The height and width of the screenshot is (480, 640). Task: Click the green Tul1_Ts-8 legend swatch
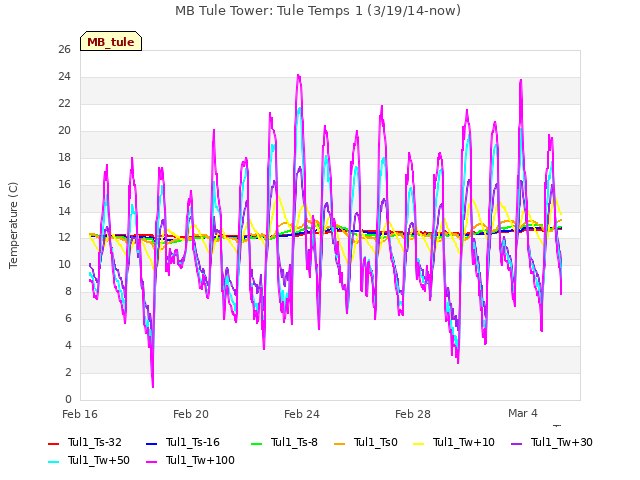(256, 444)
